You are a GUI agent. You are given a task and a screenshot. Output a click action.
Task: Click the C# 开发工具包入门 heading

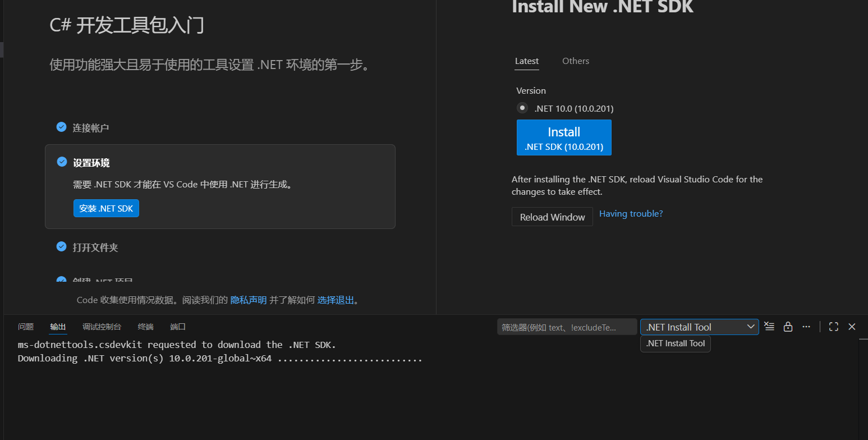pos(127,25)
